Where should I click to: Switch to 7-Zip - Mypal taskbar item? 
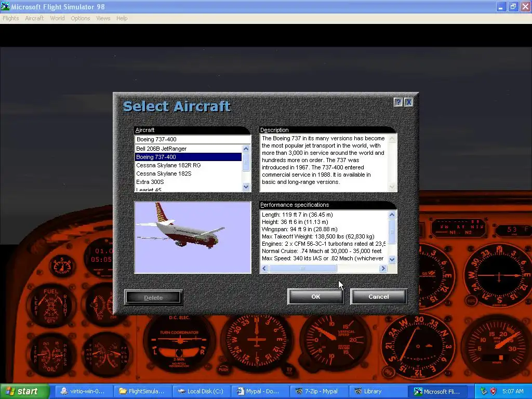318,391
